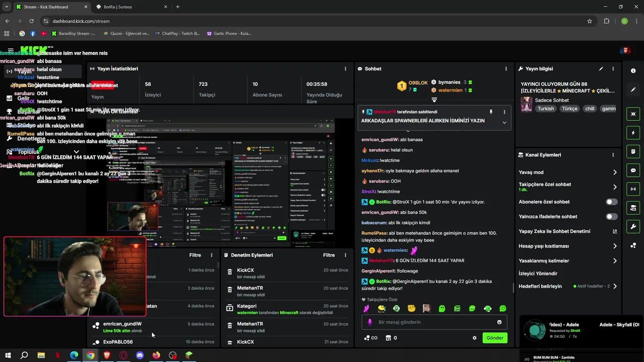This screenshot has width=644, height=362.
Task: Open a new Chrome tab with the plus button
Action: 178,7
